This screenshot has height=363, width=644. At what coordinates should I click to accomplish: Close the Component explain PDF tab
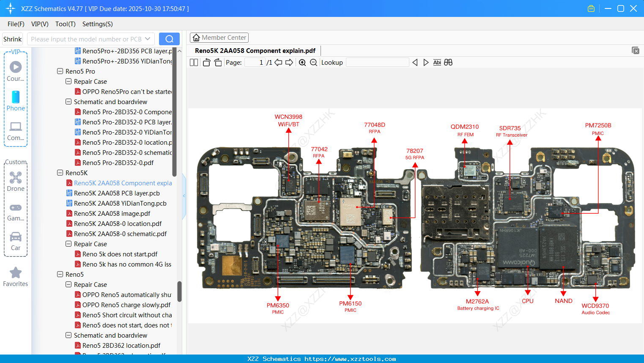[x=635, y=50]
